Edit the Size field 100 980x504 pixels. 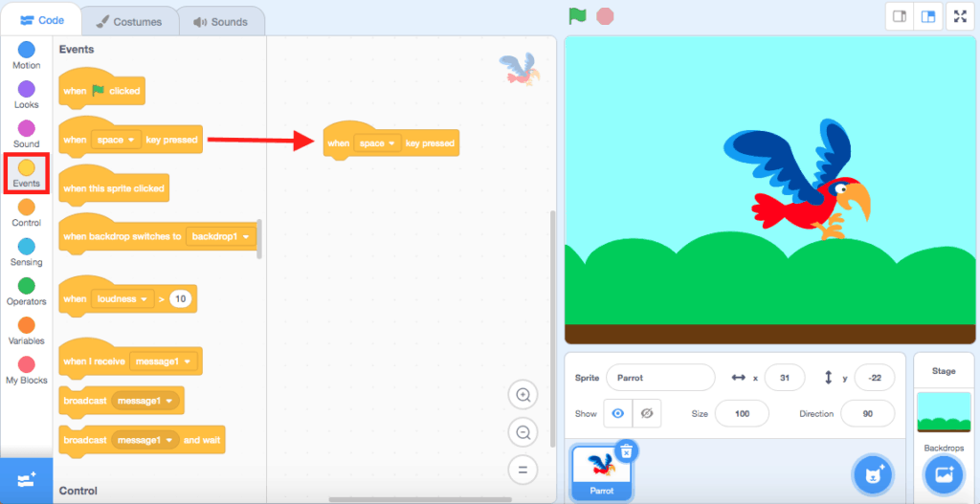pyautogui.click(x=742, y=413)
